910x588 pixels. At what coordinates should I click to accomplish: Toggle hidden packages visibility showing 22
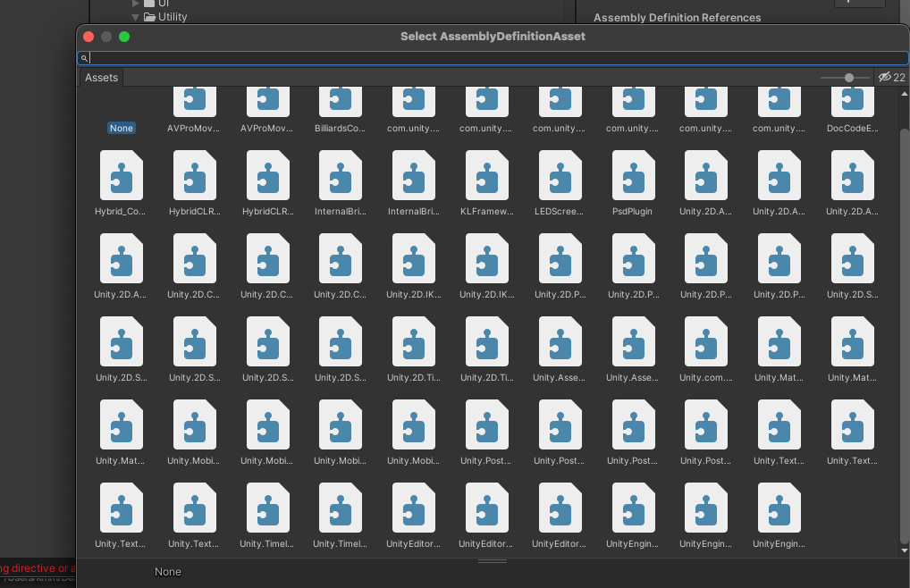(x=891, y=77)
